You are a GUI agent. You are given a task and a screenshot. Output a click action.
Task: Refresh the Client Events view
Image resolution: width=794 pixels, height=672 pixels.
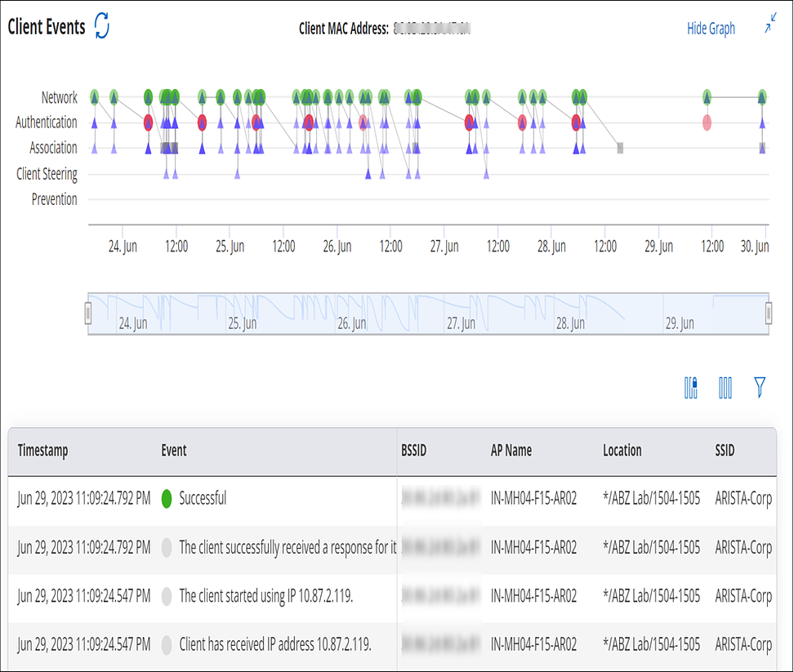pyautogui.click(x=102, y=25)
